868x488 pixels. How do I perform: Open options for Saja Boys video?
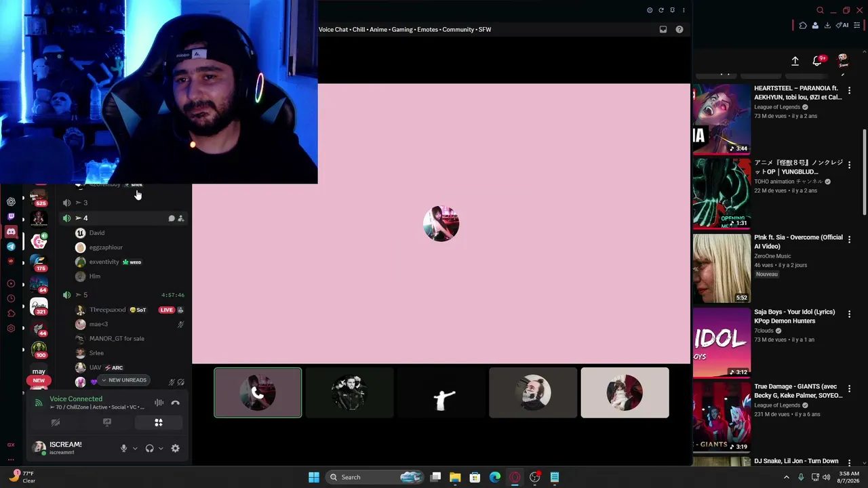coord(849,314)
